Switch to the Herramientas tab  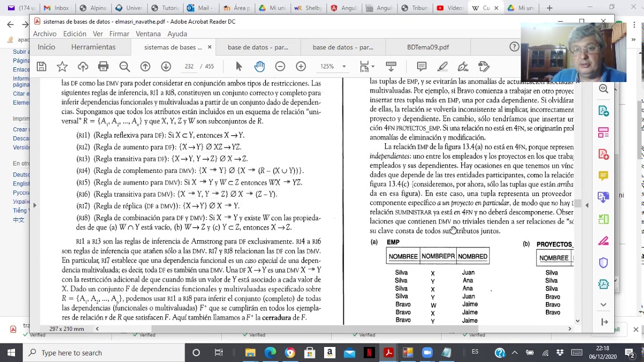coord(93,47)
